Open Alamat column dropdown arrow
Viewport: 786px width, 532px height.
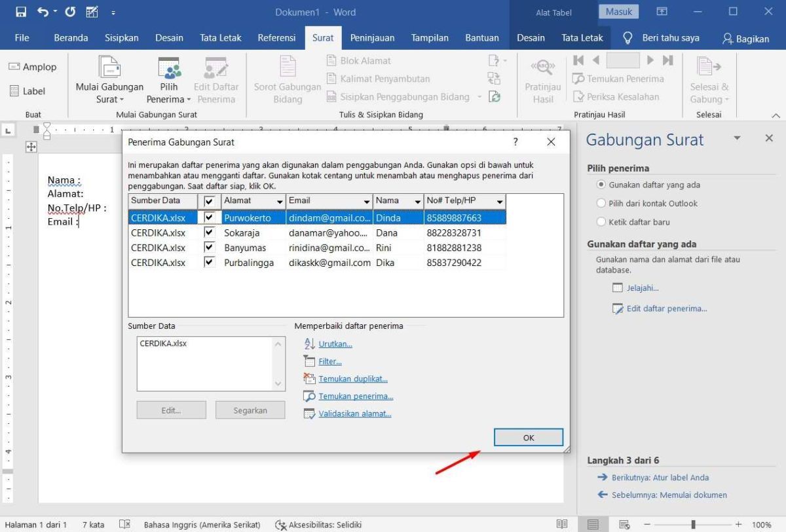pos(280,202)
